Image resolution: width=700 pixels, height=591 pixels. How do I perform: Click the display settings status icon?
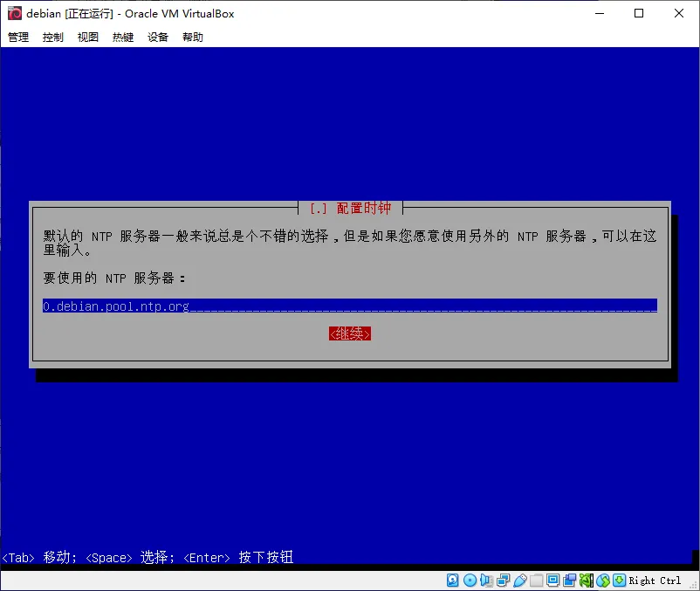click(x=553, y=581)
